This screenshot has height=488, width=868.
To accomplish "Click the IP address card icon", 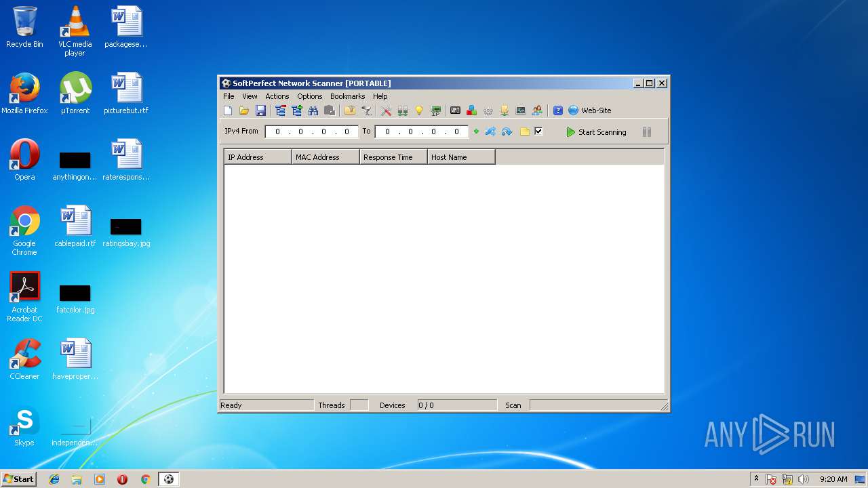I will click(x=435, y=110).
